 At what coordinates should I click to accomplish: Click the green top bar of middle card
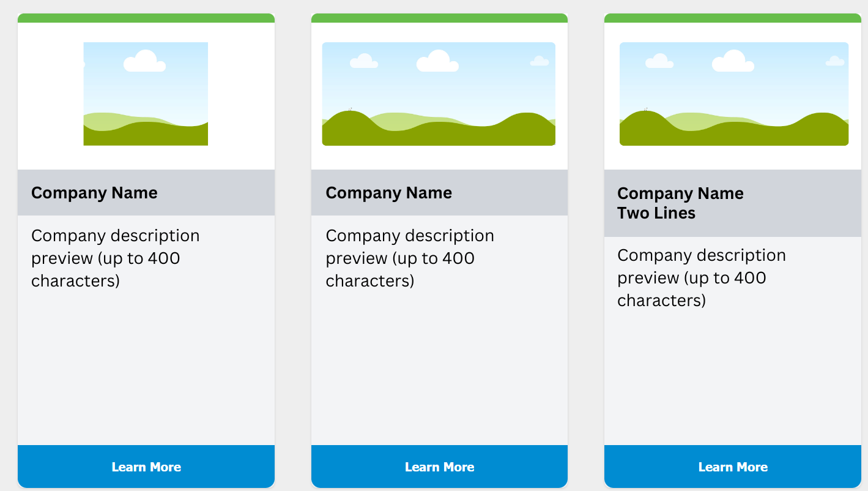pos(439,18)
